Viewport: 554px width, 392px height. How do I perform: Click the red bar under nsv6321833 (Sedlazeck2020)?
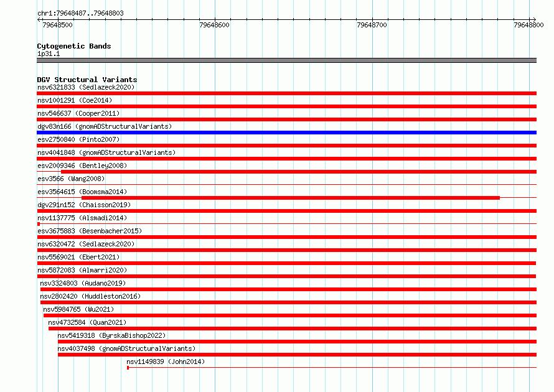coord(286,93)
